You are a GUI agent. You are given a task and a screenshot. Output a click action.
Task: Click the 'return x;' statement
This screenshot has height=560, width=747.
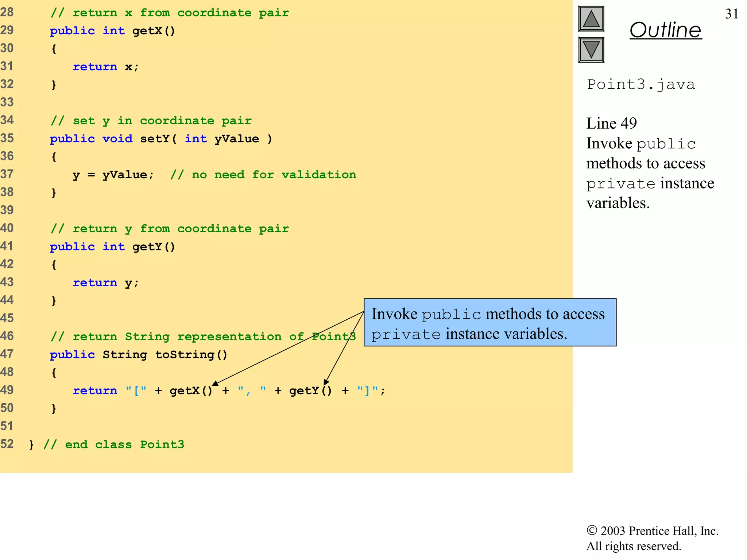(x=106, y=67)
